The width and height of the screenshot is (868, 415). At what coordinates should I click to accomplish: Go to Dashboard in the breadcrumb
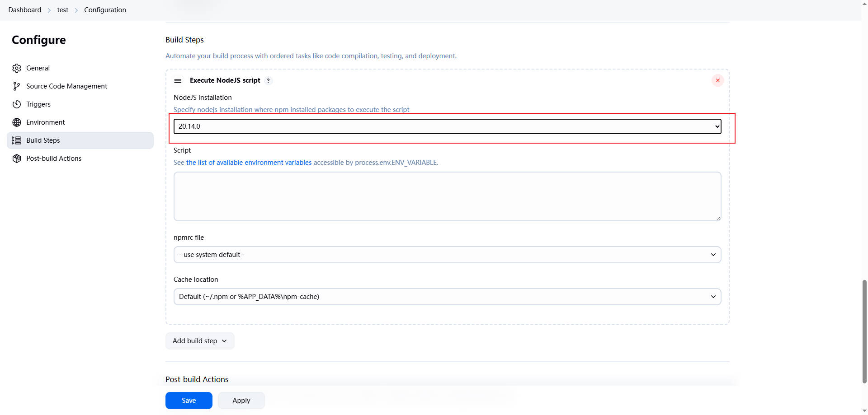point(25,10)
